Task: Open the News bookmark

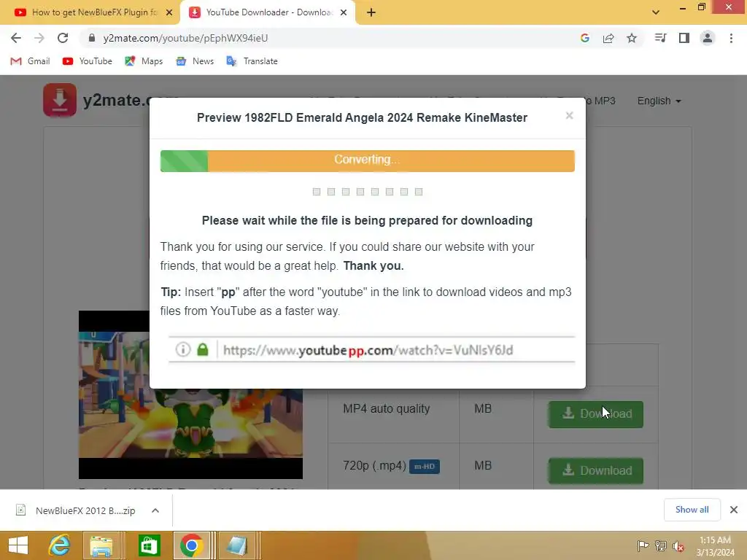Action: click(195, 61)
